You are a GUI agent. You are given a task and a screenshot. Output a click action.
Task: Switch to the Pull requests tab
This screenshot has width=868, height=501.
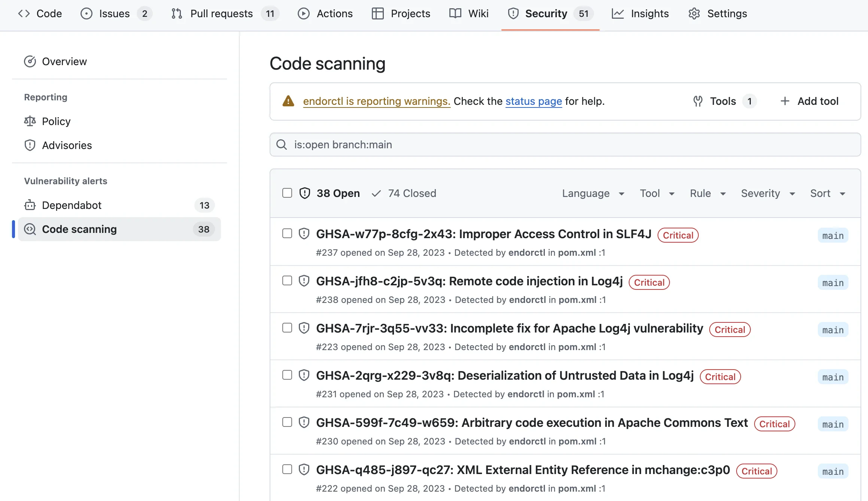pyautogui.click(x=222, y=13)
